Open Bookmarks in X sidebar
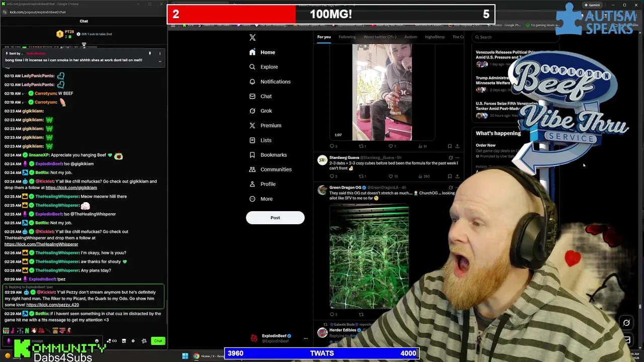This screenshot has width=644, height=362. [268, 155]
